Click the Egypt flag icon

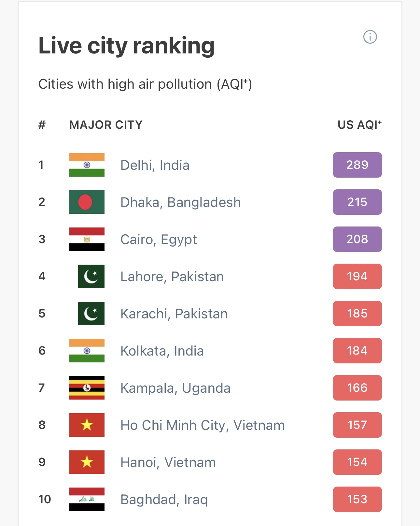point(87,239)
